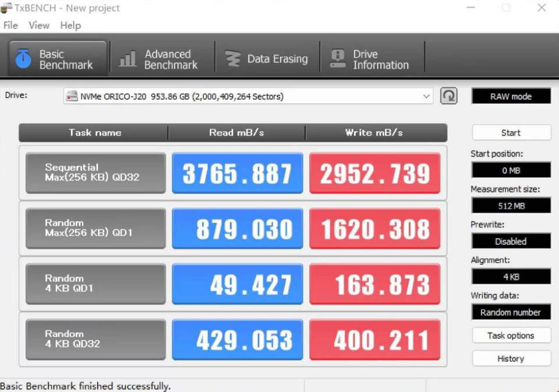Click the read result 49.427
The height and width of the screenshot is (392, 559).
(x=238, y=284)
